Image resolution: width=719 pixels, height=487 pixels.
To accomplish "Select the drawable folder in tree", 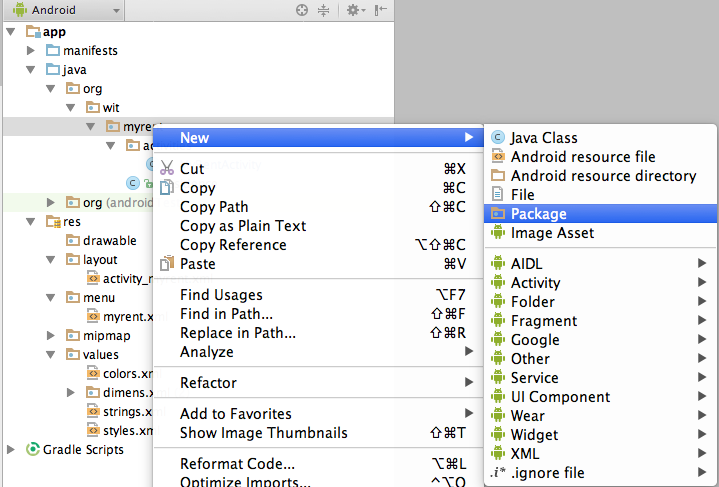I will (x=109, y=241).
